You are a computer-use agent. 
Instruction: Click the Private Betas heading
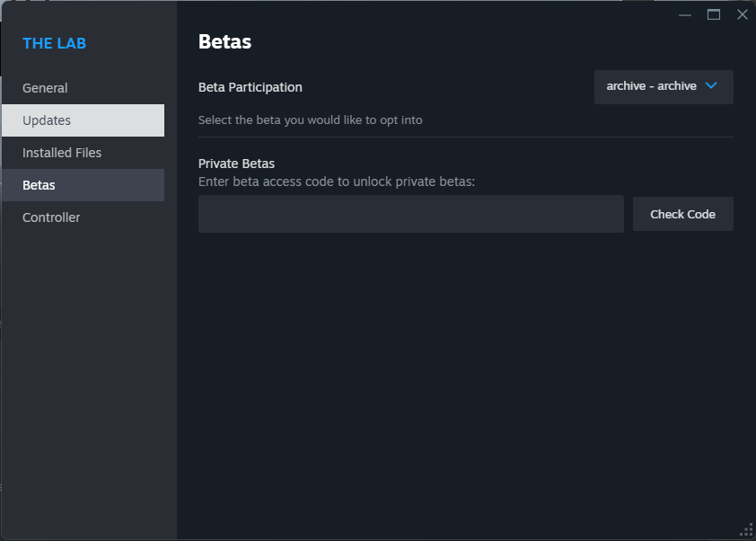click(236, 164)
